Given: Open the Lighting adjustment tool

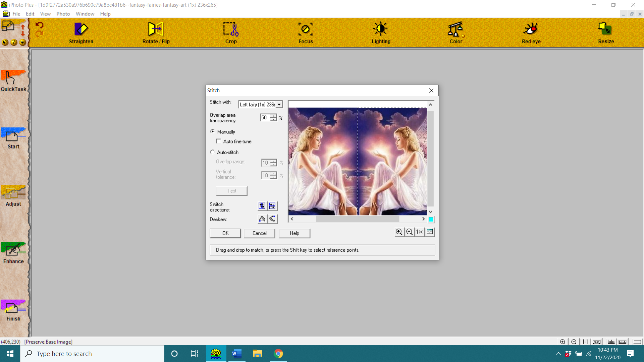Looking at the screenshot, I should [381, 33].
